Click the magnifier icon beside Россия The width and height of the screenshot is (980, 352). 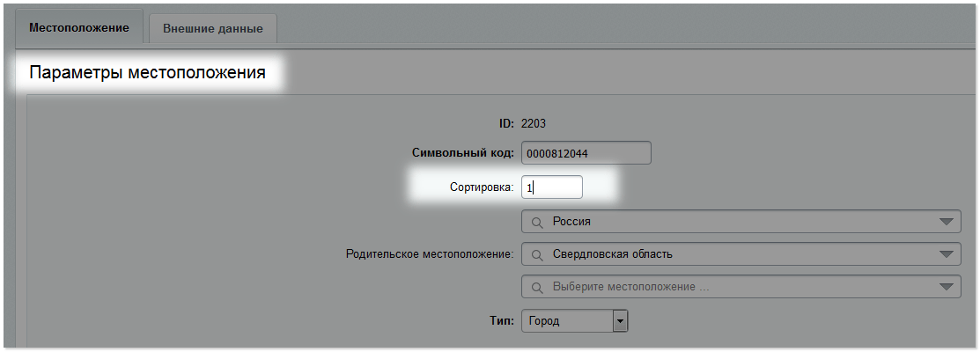[537, 222]
